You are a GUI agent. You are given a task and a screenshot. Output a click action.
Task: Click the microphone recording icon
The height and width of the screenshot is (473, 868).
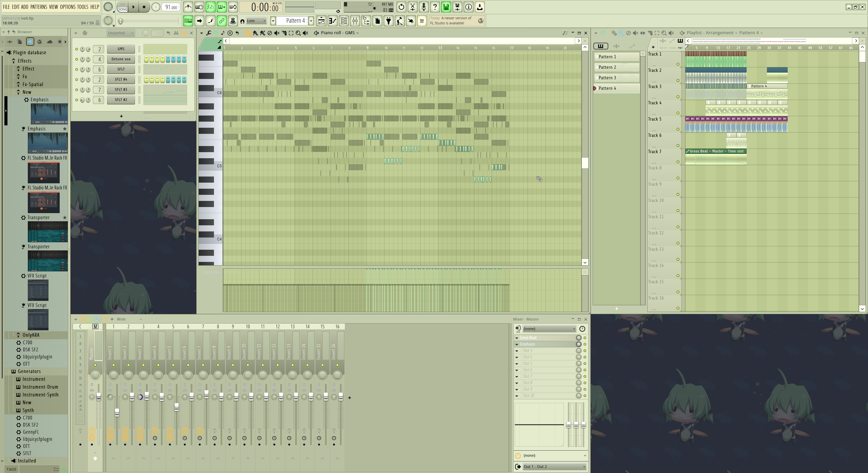[424, 7]
